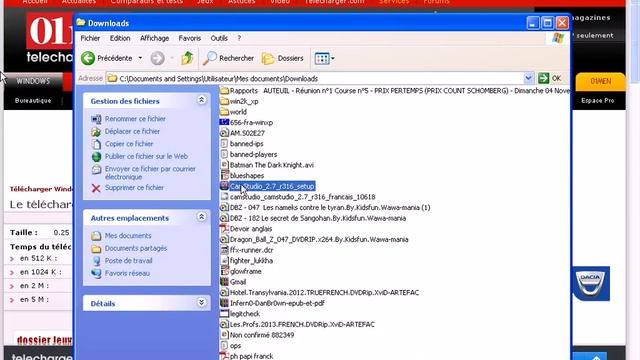Select the AM.S02E27 file
This screenshot has height=360, width=640.
(x=242, y=133)
